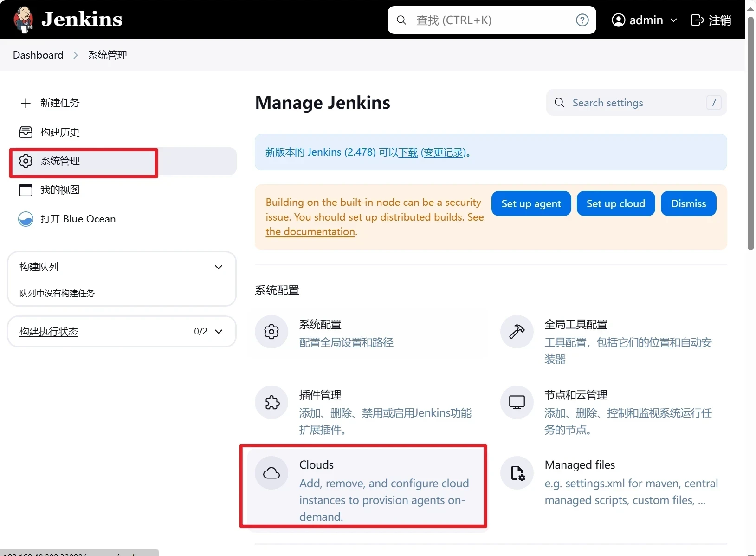
Task: Go to 我的视图 in the sidebar
Action: click(60, 190)
